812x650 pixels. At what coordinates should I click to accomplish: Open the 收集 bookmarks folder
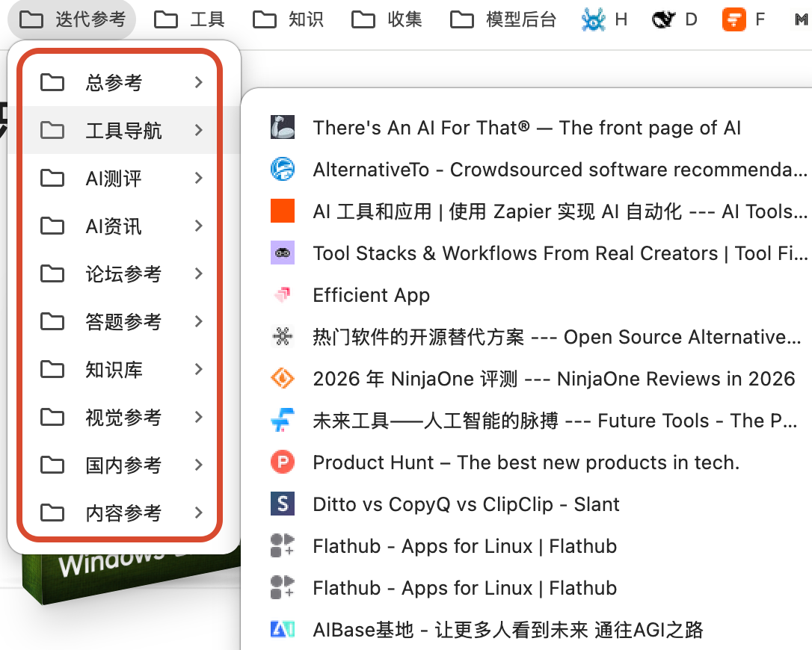point(387,19)
